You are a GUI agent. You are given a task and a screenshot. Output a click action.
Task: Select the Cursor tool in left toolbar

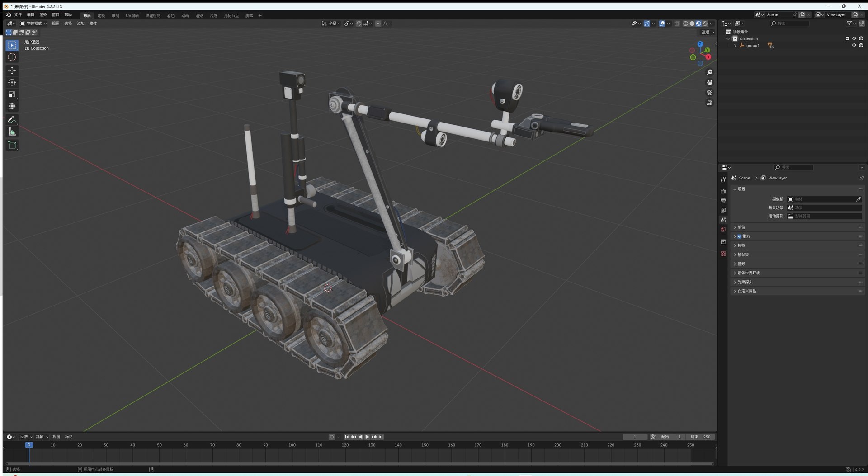12,57
